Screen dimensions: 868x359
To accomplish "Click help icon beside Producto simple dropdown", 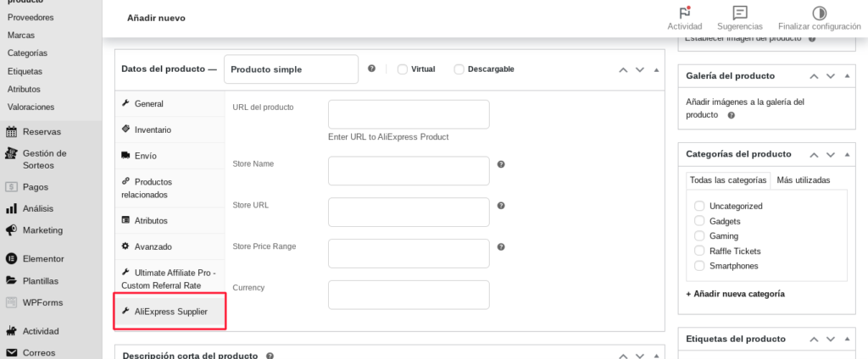I will 371,69.
